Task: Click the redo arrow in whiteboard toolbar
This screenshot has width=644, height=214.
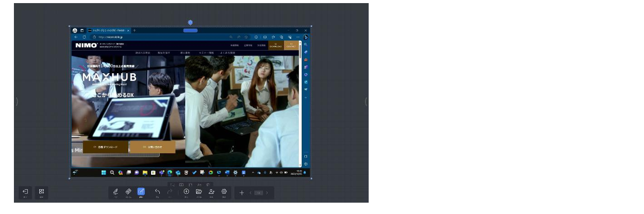Action: click(170, 191)
